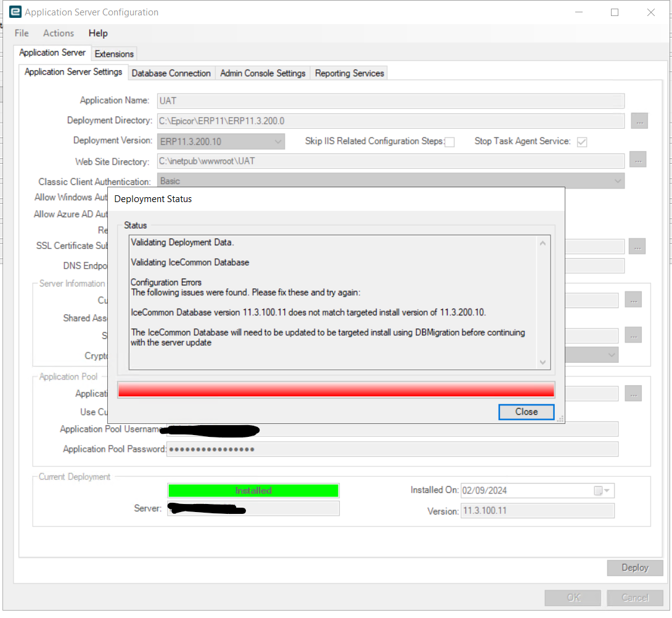Close the Deployment Status dialog
This screenshot has width=672, height=618.
527,412
